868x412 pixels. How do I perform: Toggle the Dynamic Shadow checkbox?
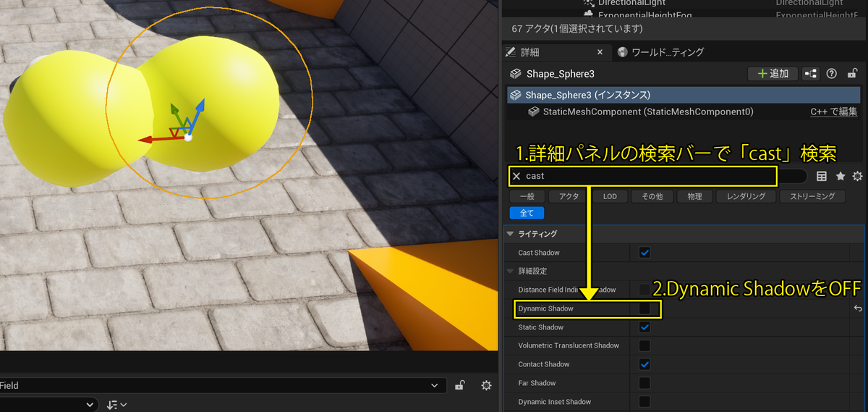click(x=644, y=308)
